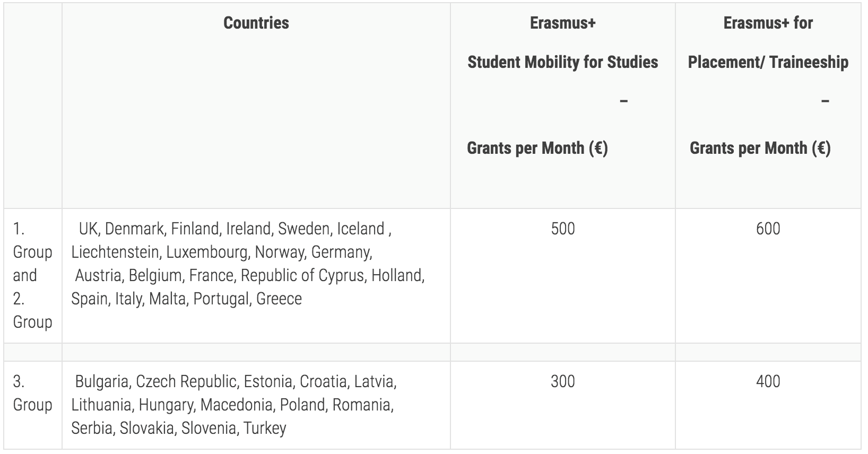Image resolution: width=868 pixels, height=454 pixels.
Task: Click the Liechtenstein, Luxembourg, Norway line
Action: 222,252
